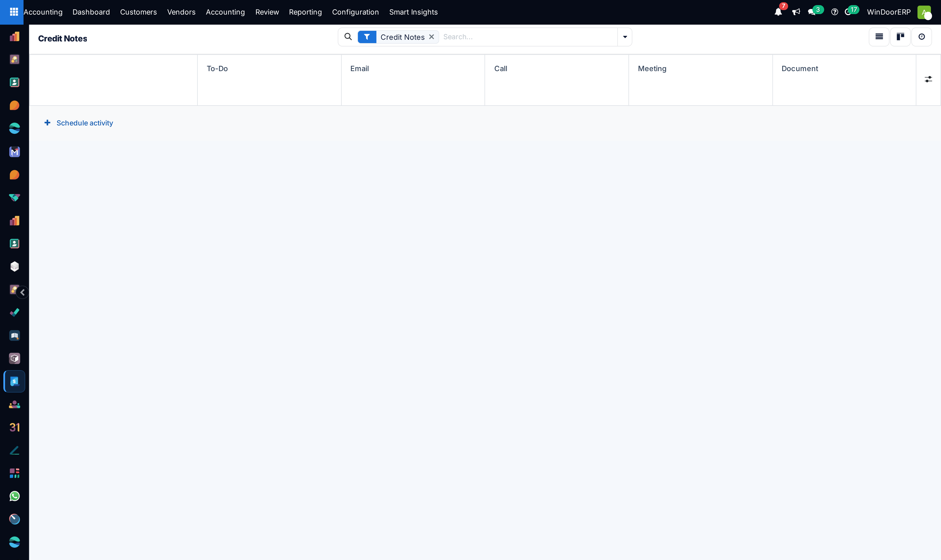Open the teal handshake app in sidebar
The width and height of the screenshot is (941, 560).
14,198
